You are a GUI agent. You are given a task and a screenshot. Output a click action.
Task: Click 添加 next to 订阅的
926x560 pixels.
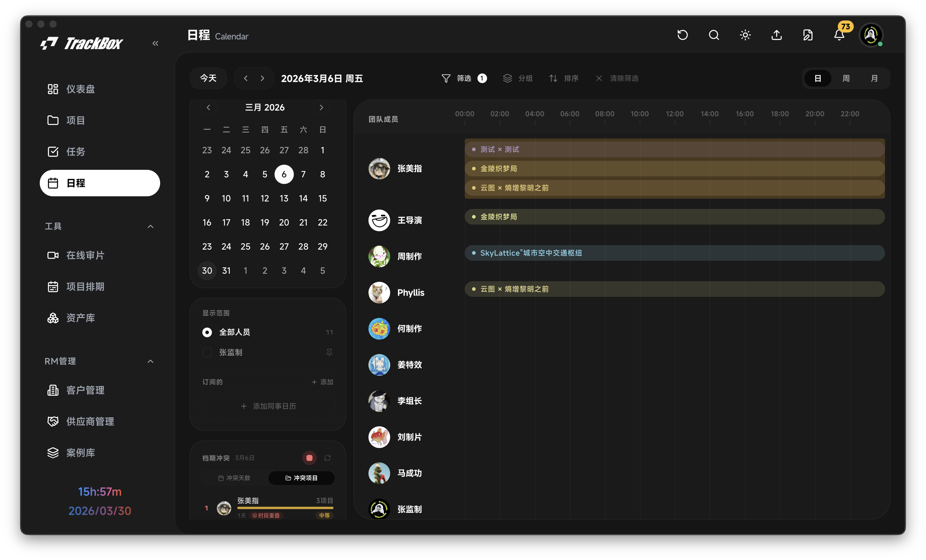coord(322,382)
